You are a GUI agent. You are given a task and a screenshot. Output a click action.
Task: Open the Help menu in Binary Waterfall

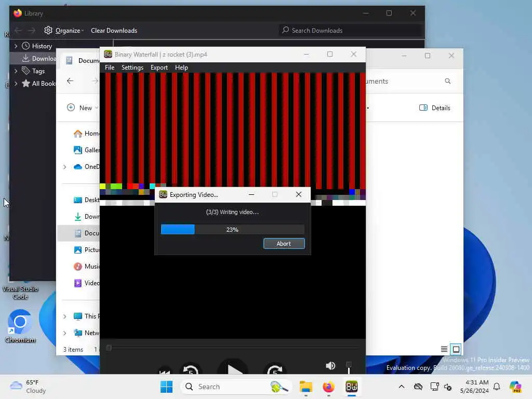[181, 68]
